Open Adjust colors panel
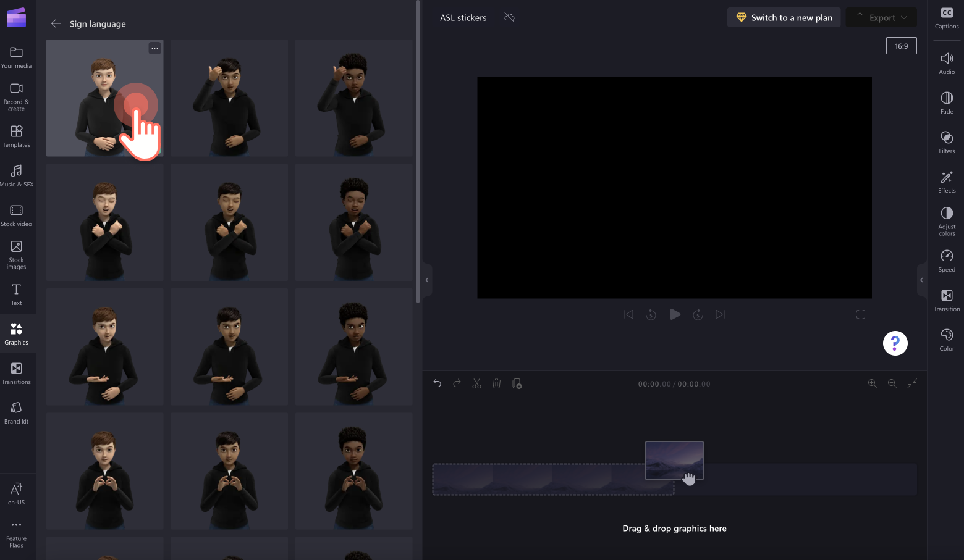The image size is (964, 560). point(947,221)
